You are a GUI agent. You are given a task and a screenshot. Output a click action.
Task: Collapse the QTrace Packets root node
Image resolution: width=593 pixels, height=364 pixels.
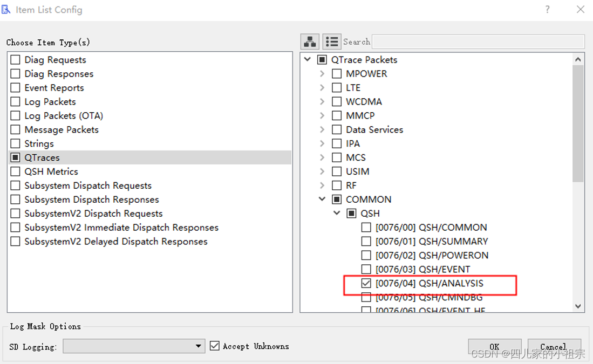pyautogui.click(x=308, y=59)
